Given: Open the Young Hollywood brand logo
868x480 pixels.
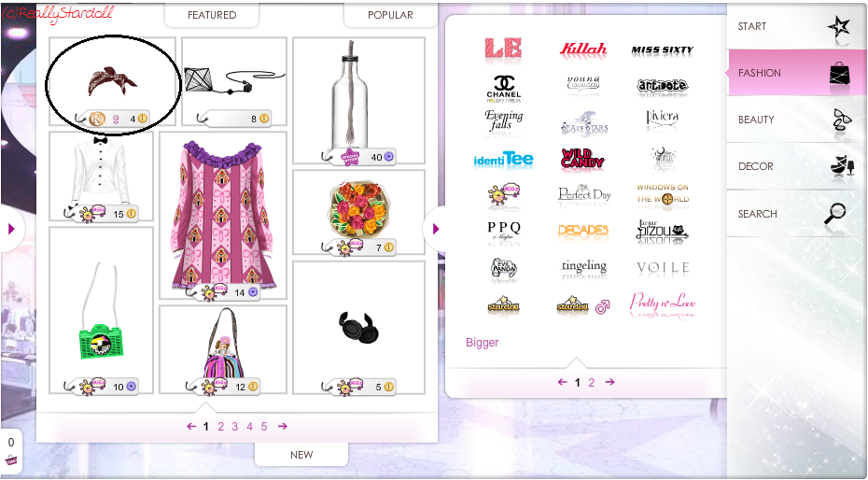Looking at the screenshot, I should (x=583, y=84).
